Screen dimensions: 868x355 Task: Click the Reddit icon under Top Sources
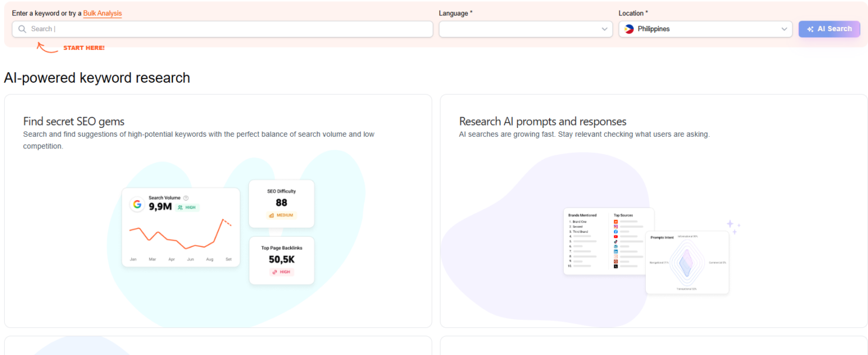(616, 221)
